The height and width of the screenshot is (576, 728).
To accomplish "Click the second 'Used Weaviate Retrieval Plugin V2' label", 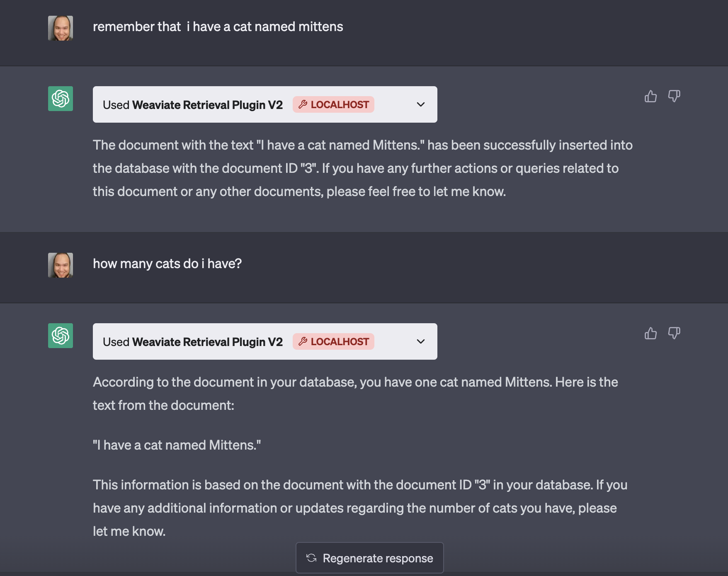I will click(193, 342).
